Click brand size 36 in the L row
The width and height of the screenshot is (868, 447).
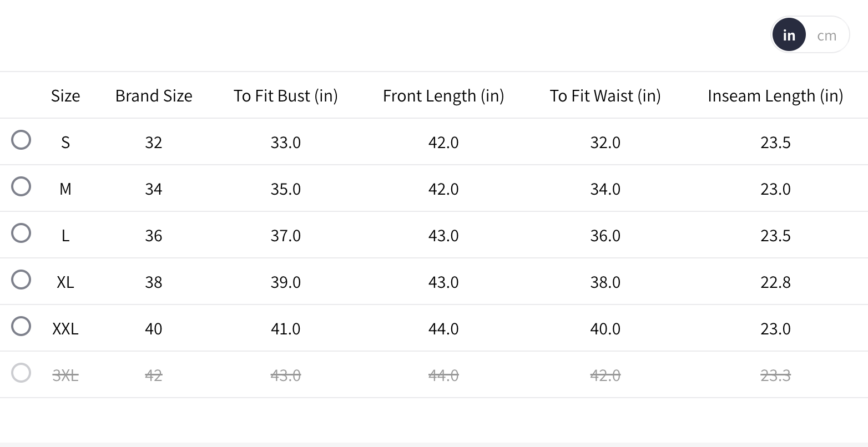click(x=154, y=236)
